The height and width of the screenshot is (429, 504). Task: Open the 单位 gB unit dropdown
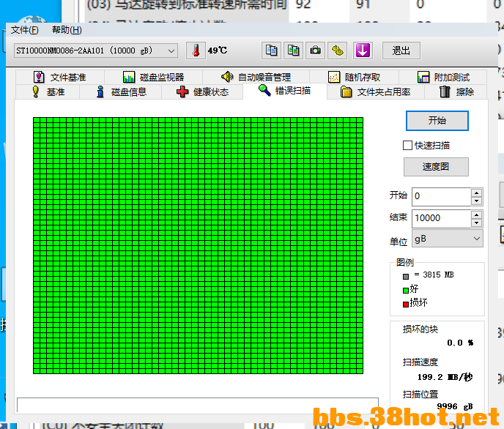click(448, 239)
